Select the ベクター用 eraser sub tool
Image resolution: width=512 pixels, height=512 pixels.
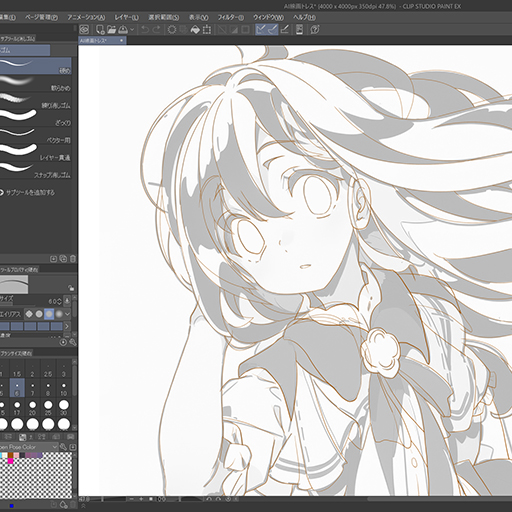[36, 135]
